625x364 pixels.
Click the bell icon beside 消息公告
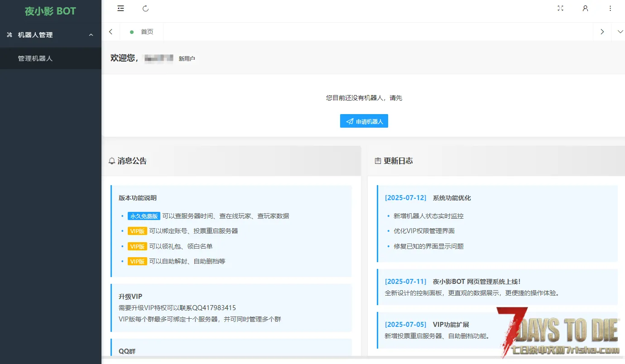[x=112, y=161]
